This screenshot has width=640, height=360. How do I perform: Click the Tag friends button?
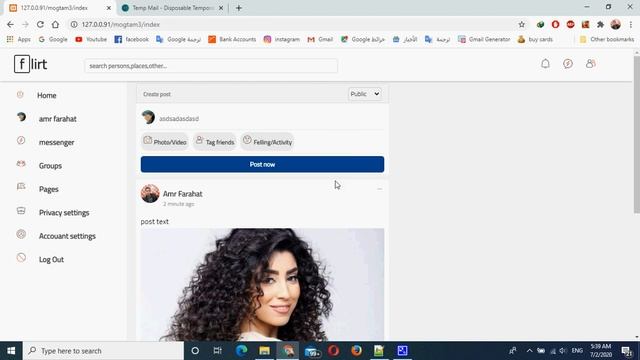215,142
